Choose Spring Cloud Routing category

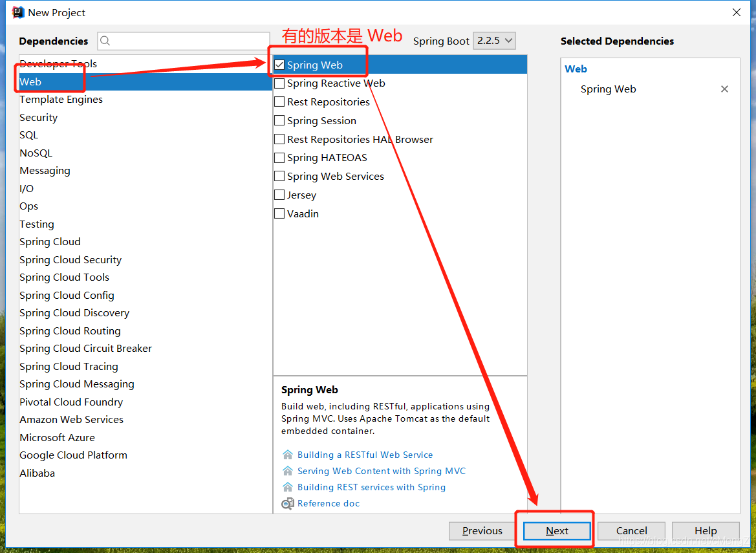coord(146,331)
